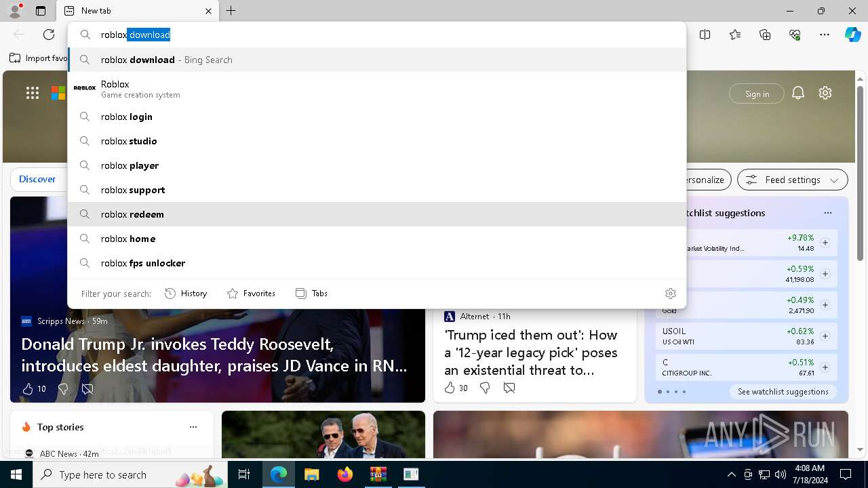Screen dimensions: 868x488
Task: Open a new tab with plus button
Action: [x=231, y=11]
